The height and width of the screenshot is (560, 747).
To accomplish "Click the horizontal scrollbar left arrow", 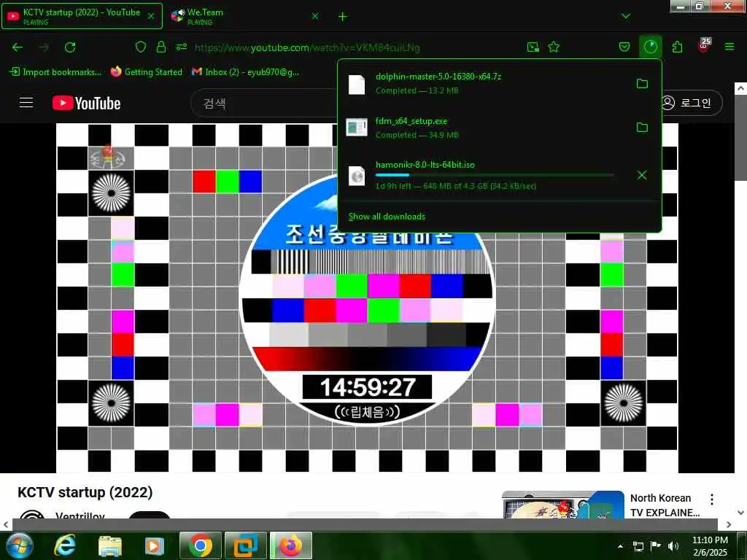I will click(x=6, y=525).
